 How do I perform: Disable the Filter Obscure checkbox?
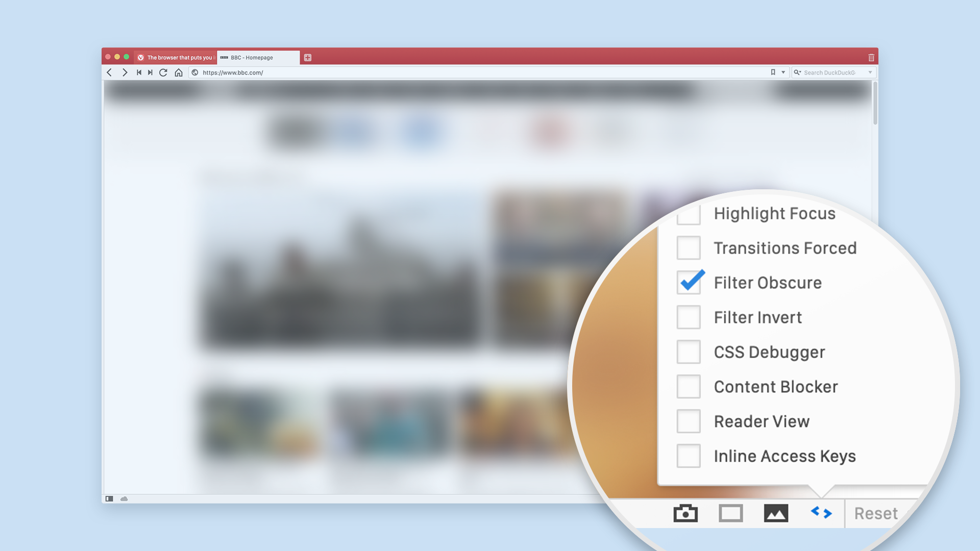point(689,282)
